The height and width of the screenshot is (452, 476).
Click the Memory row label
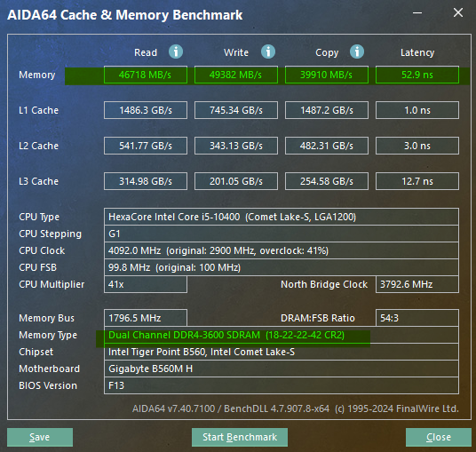[x=37, y=75]
